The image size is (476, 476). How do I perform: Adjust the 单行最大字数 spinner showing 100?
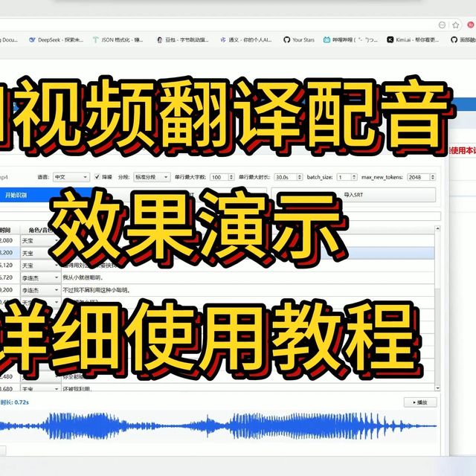coord(222,177)
